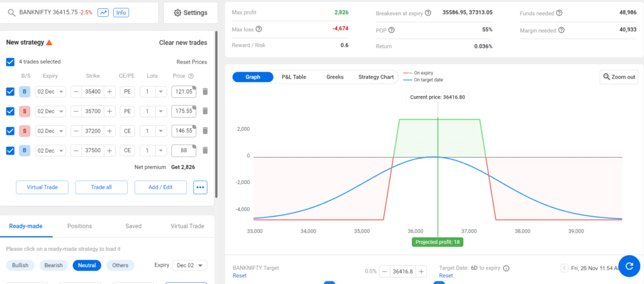Toggle the 4 trades selected checkbox
Image resolution: width=644 pixels, height=284 pixels.
pyautogui.click(x=10, y=62)
